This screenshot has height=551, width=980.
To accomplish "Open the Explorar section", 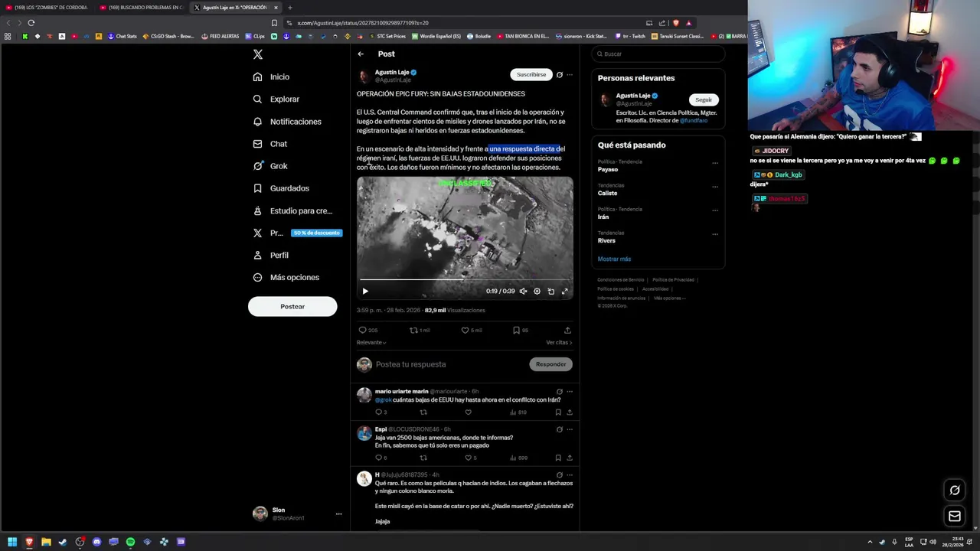I will point(276,99).
